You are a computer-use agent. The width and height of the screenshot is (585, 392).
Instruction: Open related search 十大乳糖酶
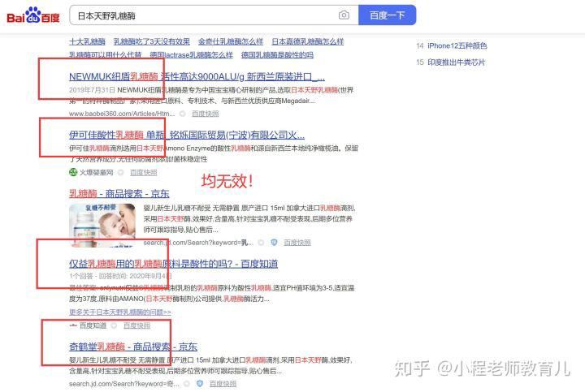(87, 41)
